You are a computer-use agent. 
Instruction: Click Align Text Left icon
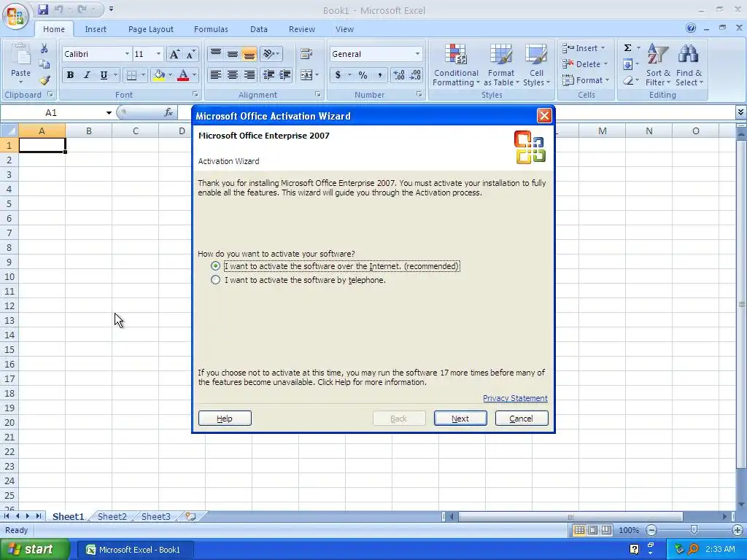click(215, 75)
